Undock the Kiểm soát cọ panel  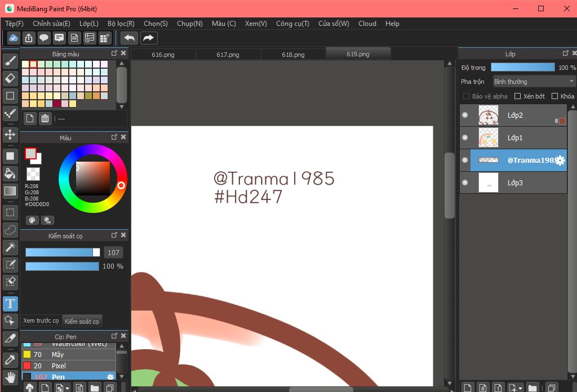pyautogui.click(x=114, y=235)
